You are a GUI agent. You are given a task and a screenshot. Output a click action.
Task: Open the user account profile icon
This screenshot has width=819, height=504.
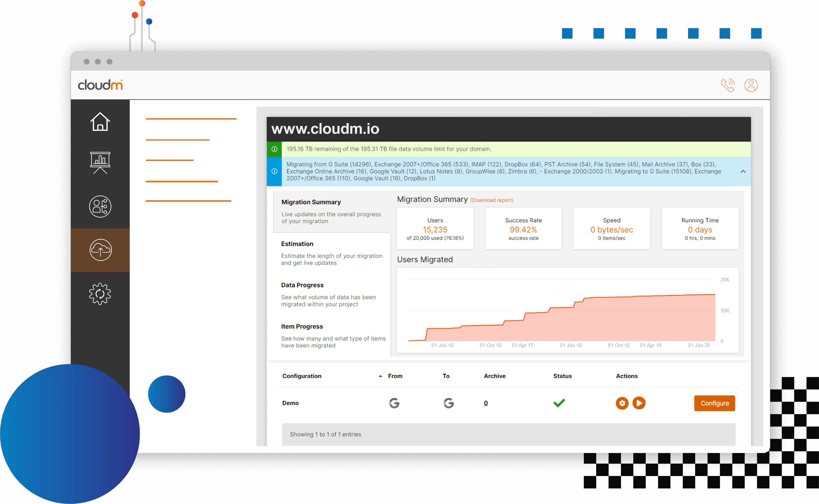[751, 85]
